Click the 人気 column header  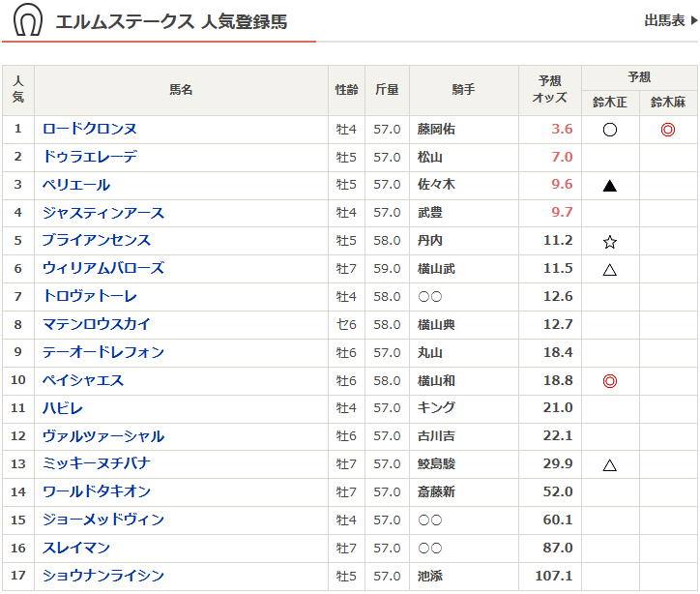[x=17, y=89]
